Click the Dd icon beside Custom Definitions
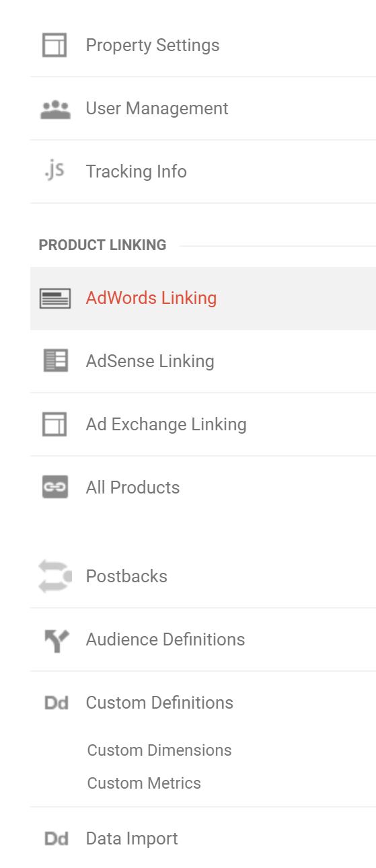This screenshot has width=376, height=868. tap(57, 703)
